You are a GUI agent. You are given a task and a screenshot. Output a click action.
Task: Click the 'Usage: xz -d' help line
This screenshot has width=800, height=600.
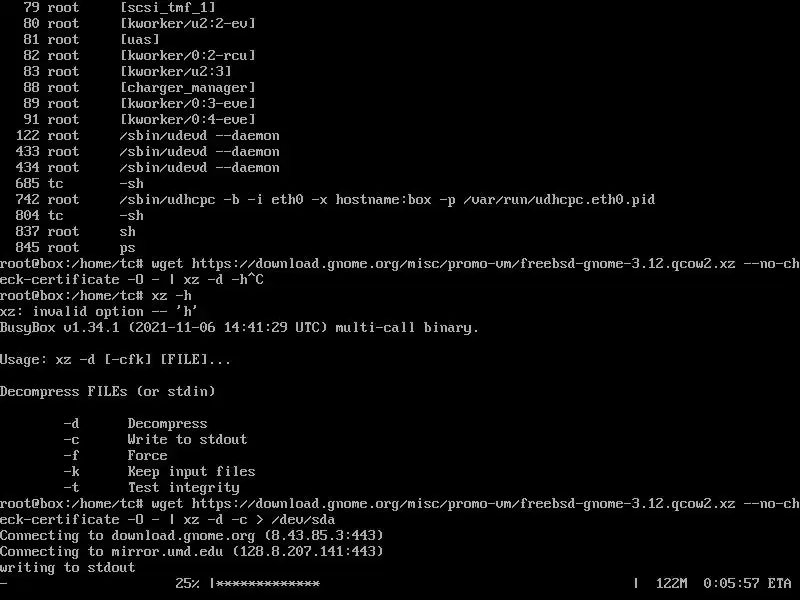click(115, 360)
